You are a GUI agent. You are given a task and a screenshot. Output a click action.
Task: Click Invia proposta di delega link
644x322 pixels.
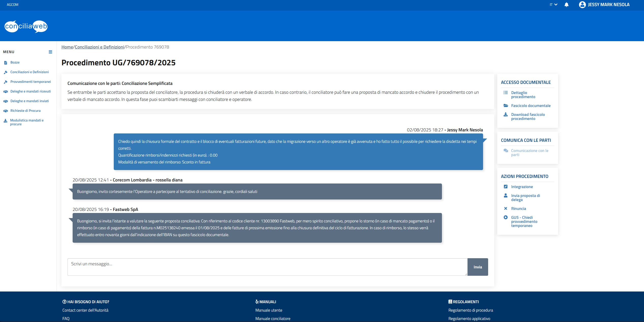pyautogui.click(x=525, y=197)
